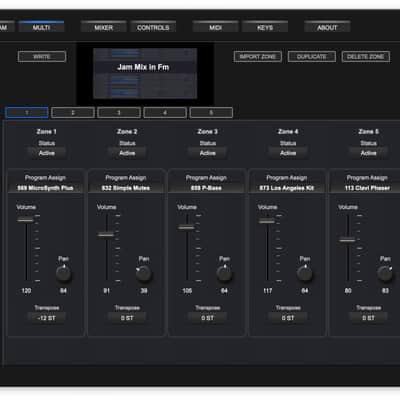Open the KEYS tab
Viewport: 400px width, 400px height.
265,27
